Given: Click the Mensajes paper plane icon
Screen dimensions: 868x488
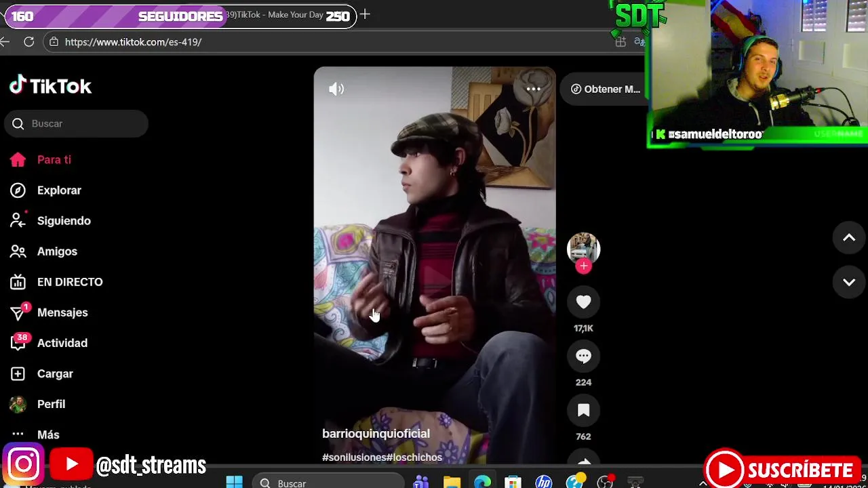Looking at the screenshot, I should tap(19, 312).
